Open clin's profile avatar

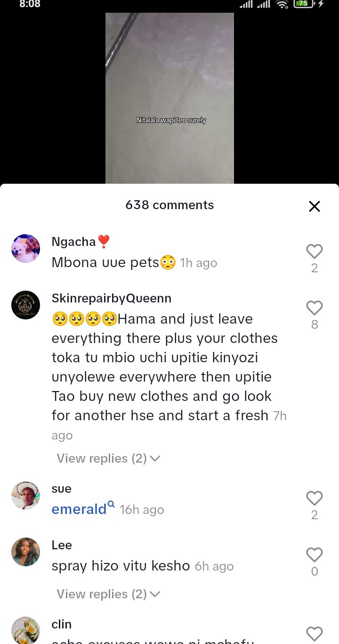point(25,630)
